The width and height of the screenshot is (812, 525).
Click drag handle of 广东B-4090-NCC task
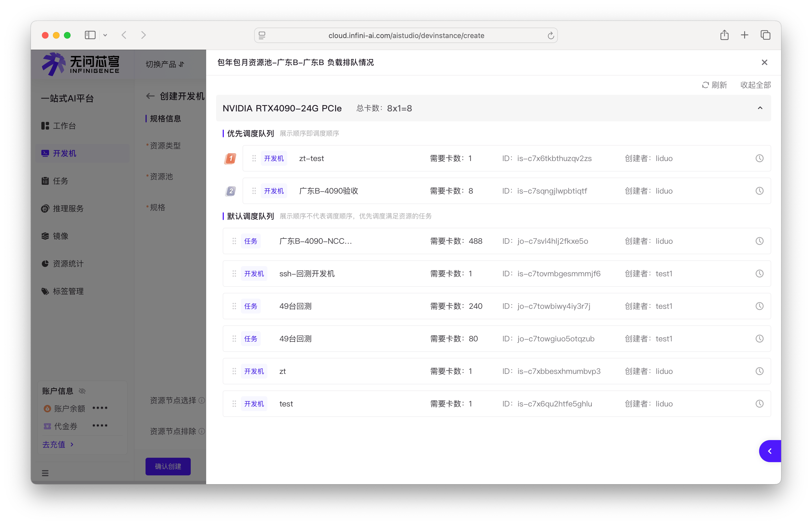pos(234,241)
